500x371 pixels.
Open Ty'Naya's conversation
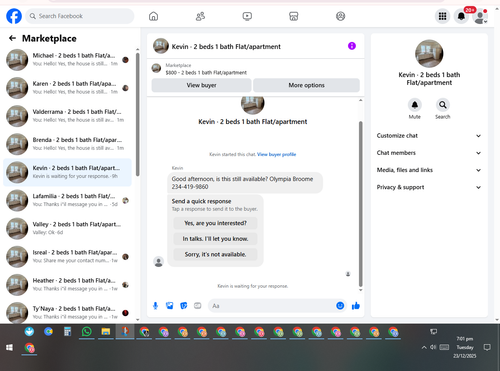click(x=67, y=313)
